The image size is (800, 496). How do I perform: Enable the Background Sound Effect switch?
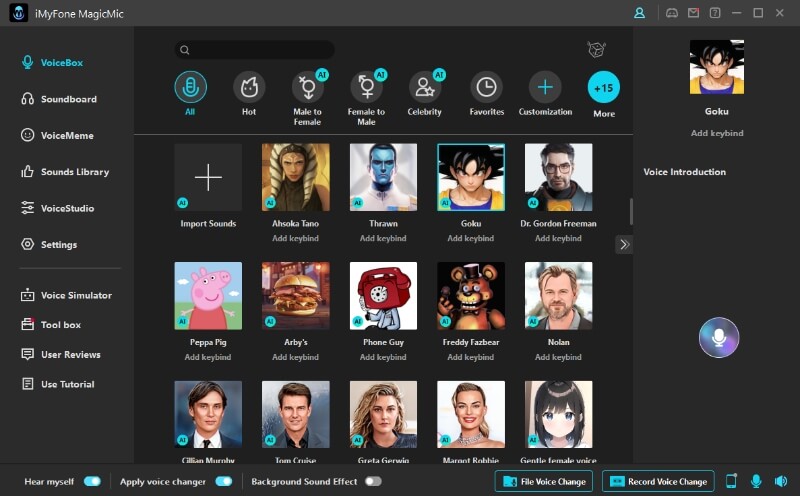point(373,481)
